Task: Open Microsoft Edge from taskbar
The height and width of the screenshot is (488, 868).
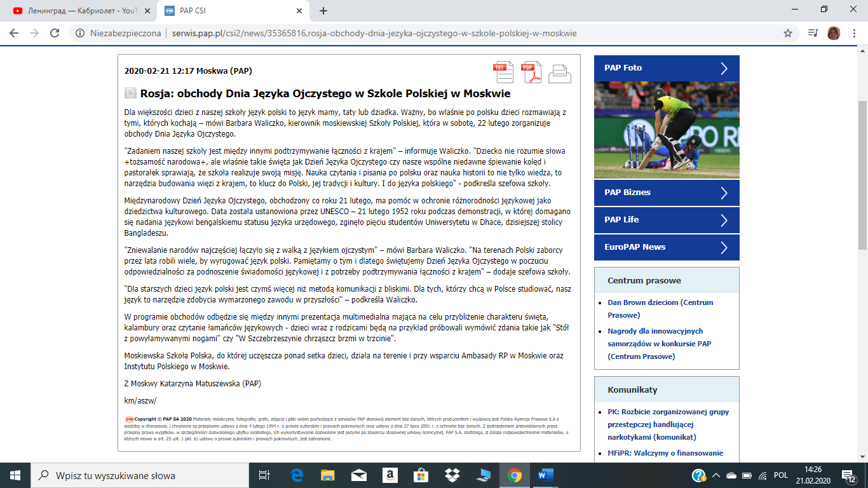Action: 297,475
